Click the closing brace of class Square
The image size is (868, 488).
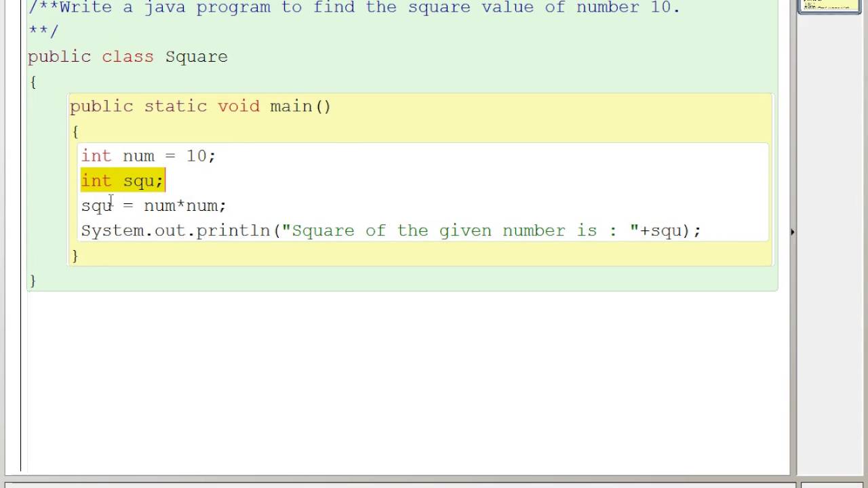pyautogui.click(x=33, y=281)
